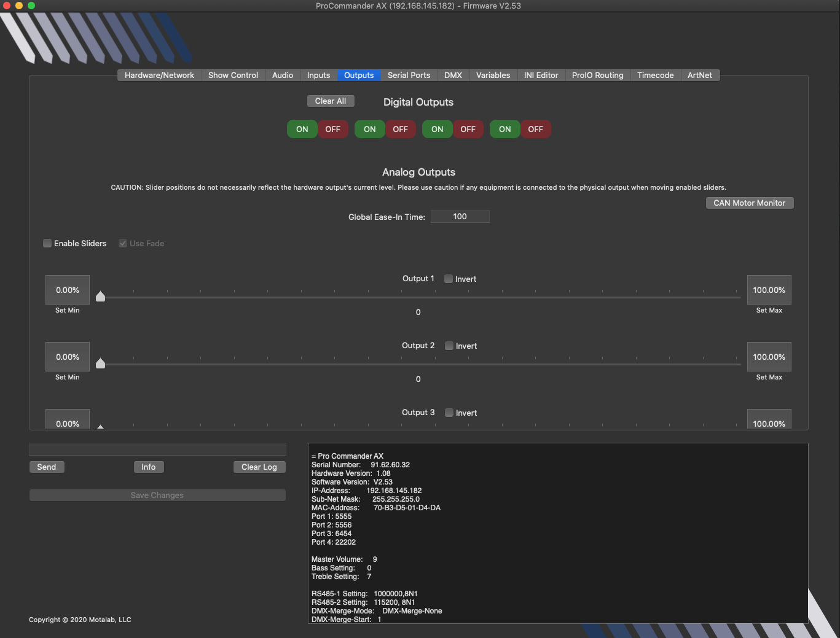The image size is (840, 638).
Task: Click the Output 1 value readout 0
Action: point(418,312)
